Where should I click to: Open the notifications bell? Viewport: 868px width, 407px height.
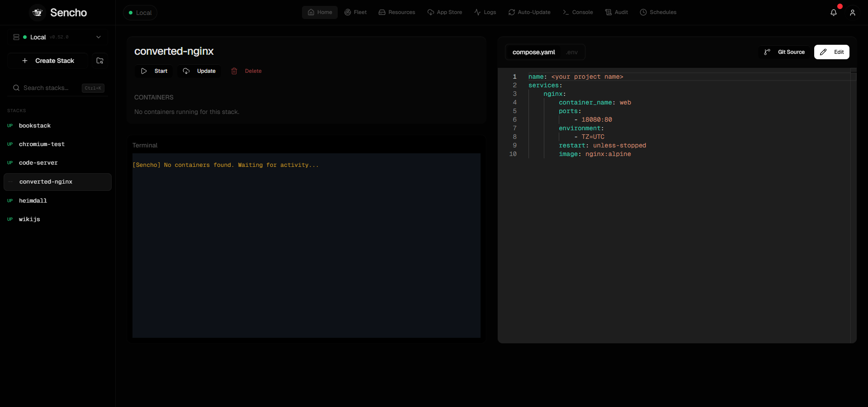point(834,13)
